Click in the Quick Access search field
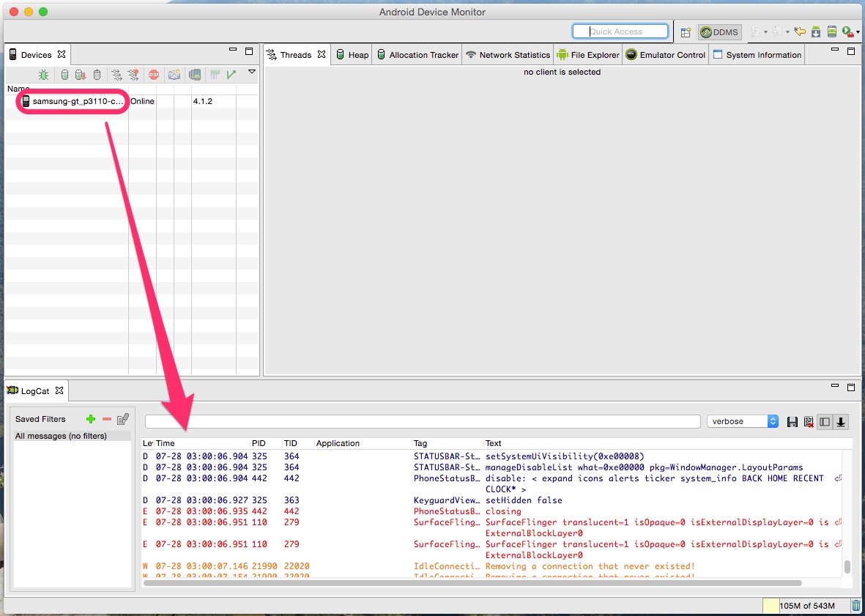Image resolution: width=865 pixels, height=616 pixels. click(x=620, y=31)
